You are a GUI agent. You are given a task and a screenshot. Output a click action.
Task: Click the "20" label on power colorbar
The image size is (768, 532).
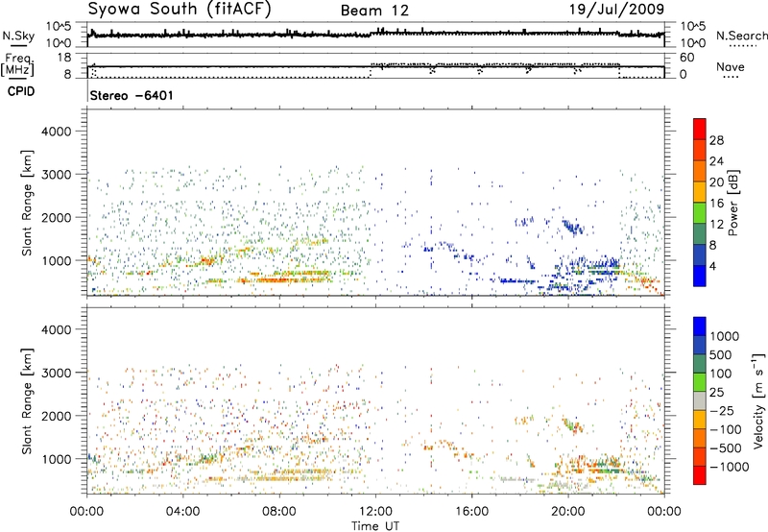click(716, 182)
